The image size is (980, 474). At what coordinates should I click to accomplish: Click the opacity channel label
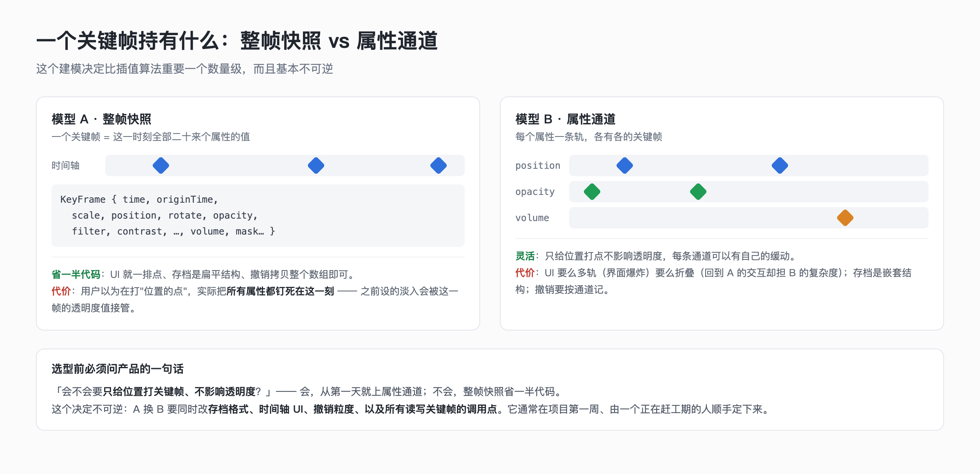[535, 192]
